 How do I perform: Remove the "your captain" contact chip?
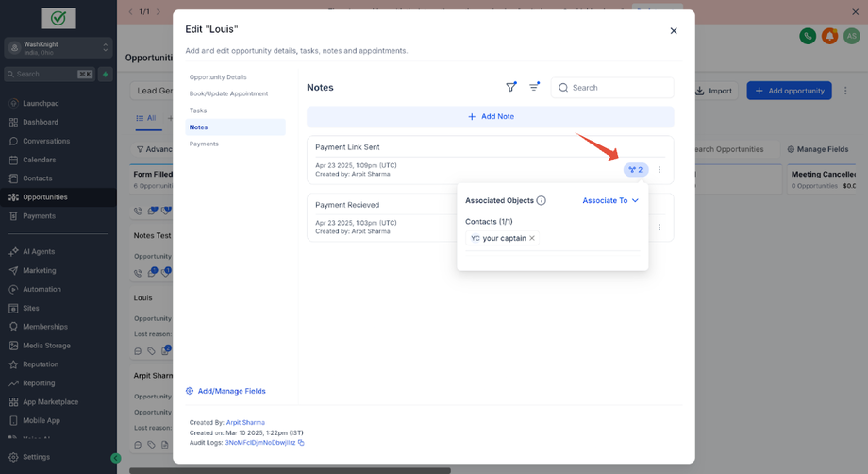click(532, 238)
